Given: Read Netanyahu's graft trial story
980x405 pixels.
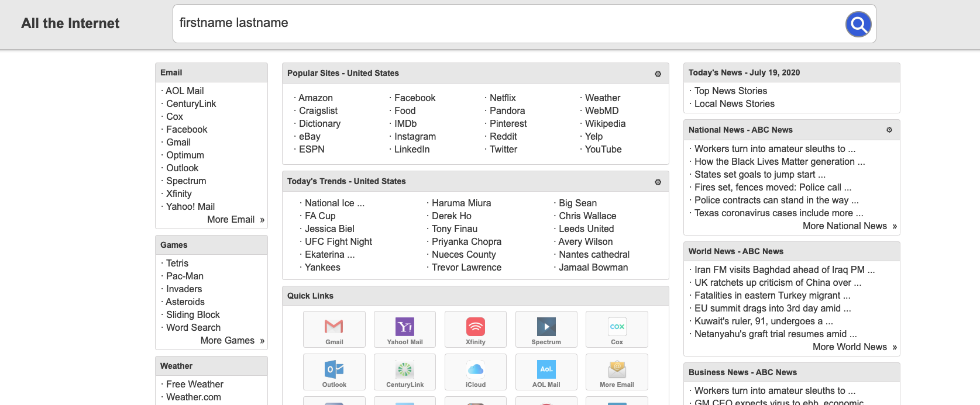Looking at the screenshot, I should [775, 334].
